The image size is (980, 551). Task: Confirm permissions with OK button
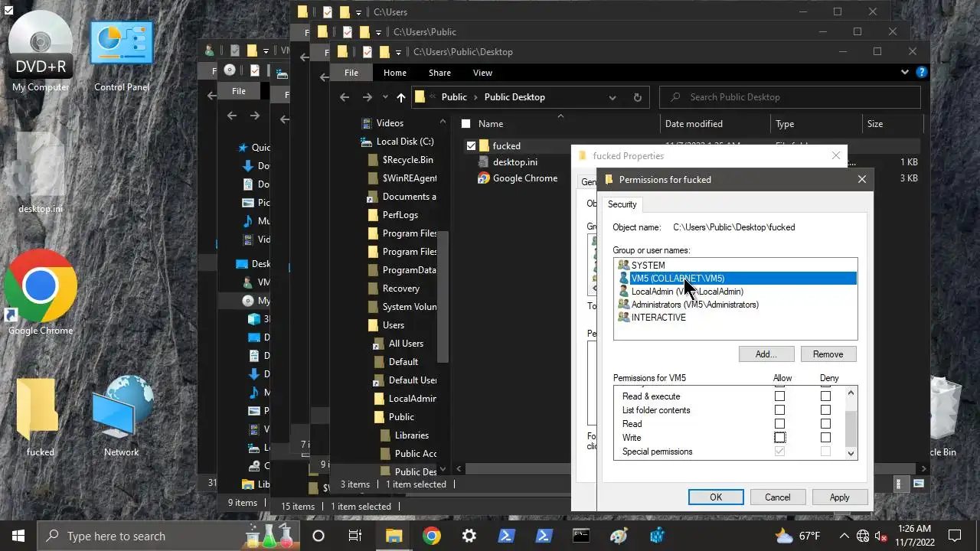coord(716,497)
